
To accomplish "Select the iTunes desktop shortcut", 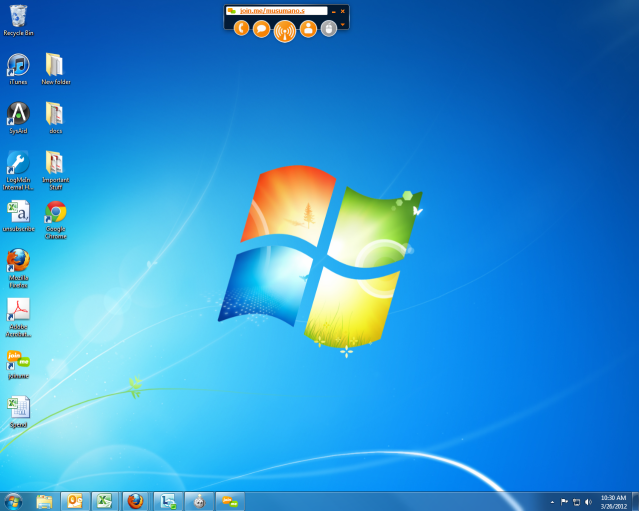I will click(x=18, y=69).
